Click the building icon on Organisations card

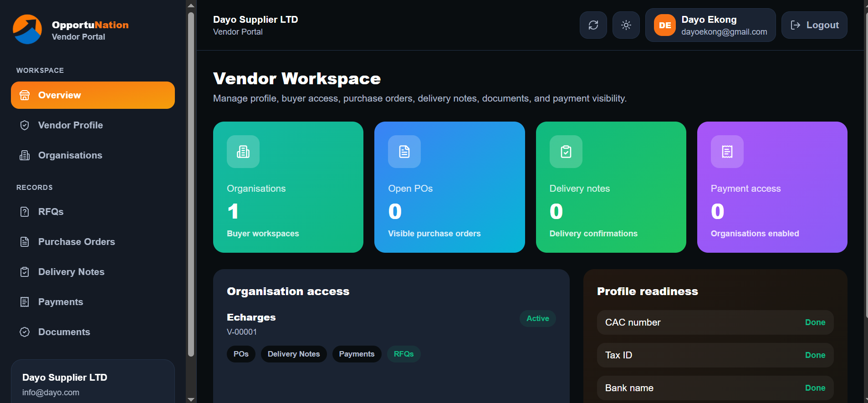point(243,152)
